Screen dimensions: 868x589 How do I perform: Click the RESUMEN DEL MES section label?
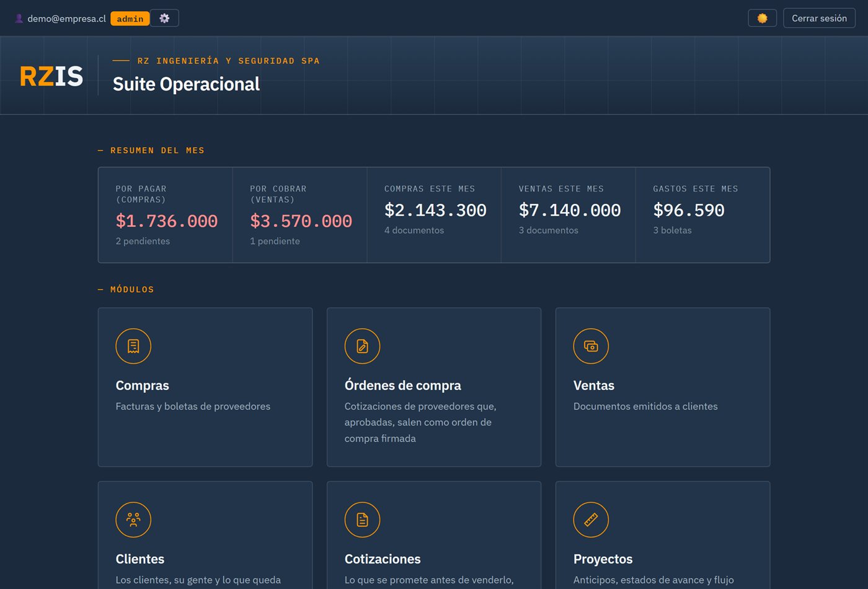pyautogui.click(x=157, y=151)
